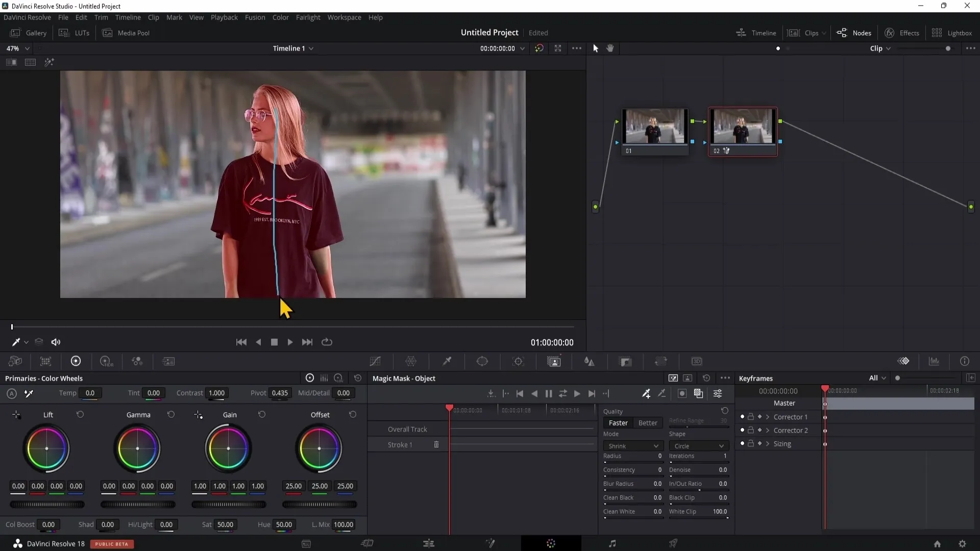
Task: Select the Custom Curves icon in toolbar
Action: 375,362
